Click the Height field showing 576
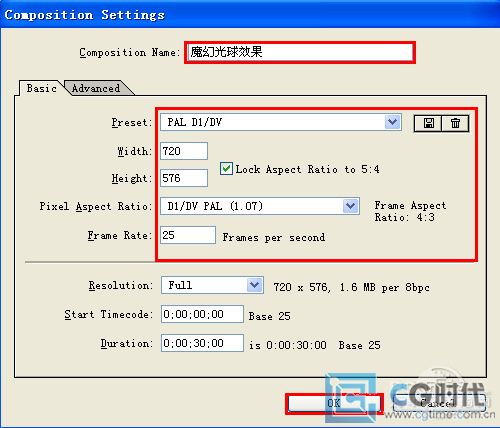500x428 pixels. tap(184, 178)
